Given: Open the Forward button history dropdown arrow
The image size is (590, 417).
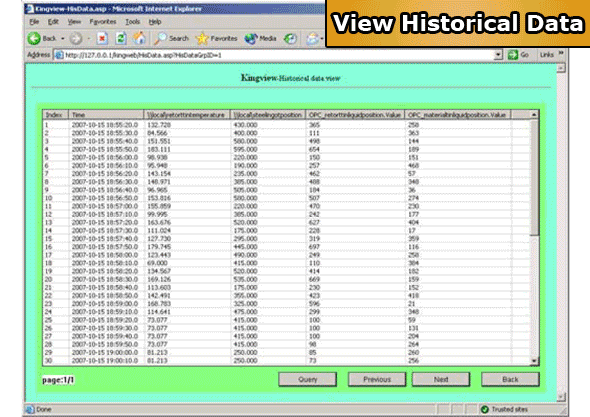Looking at the screenshot, I should (89, 38).
